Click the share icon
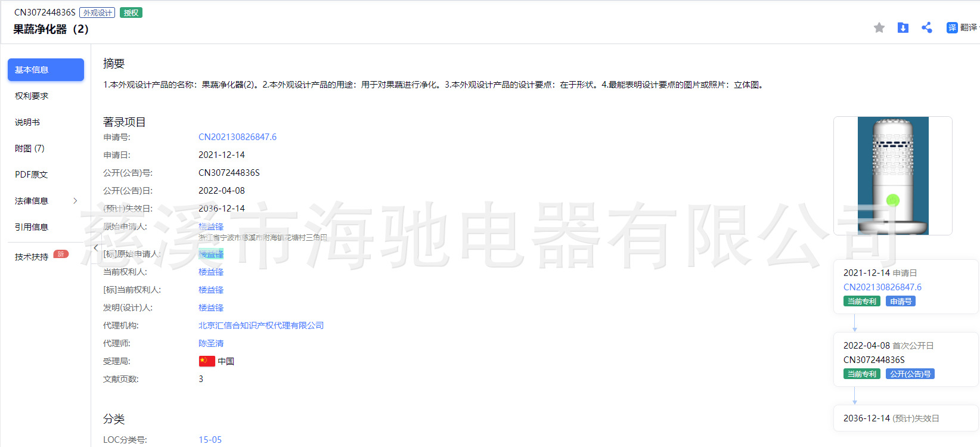980x447 pixels. pyautogui.click(x=927, y=27)
